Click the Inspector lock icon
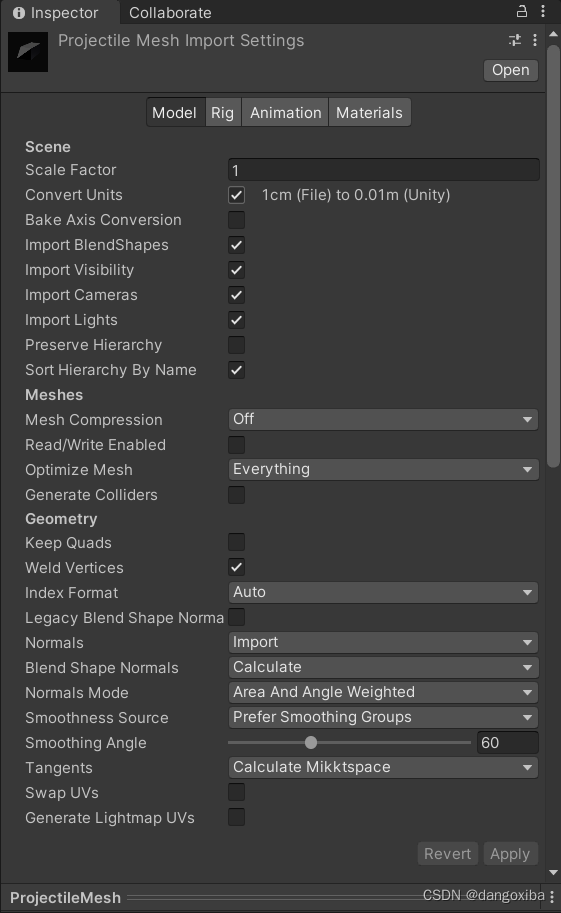Screen dimensions: 561x913 (522, 11)
